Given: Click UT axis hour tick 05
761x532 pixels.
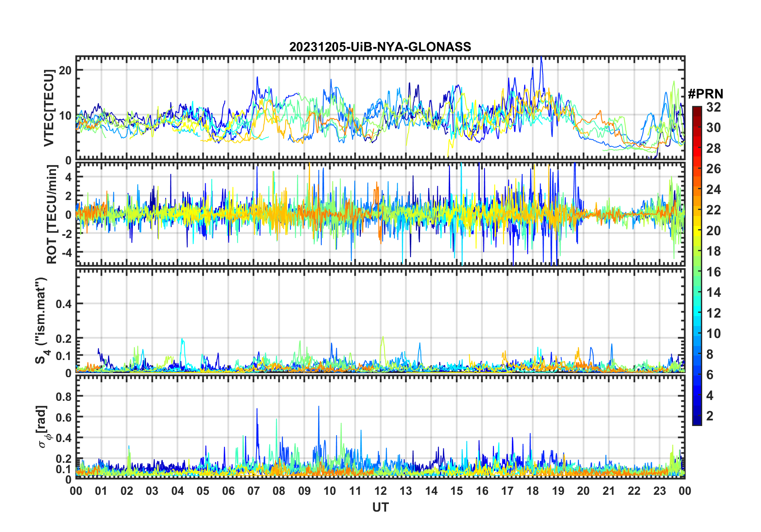Looking at the screenshot, I should pyautogui.click(x=203, y=491).
